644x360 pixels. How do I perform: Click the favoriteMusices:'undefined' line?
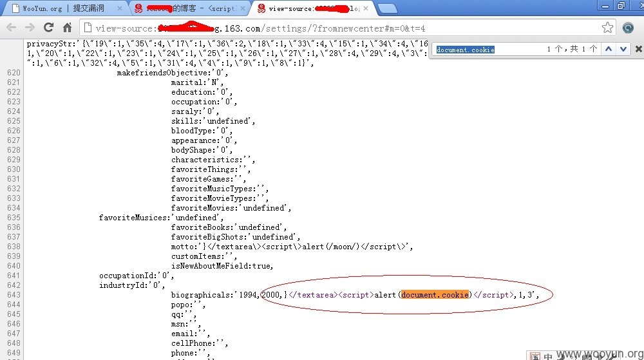coord(161,218)
